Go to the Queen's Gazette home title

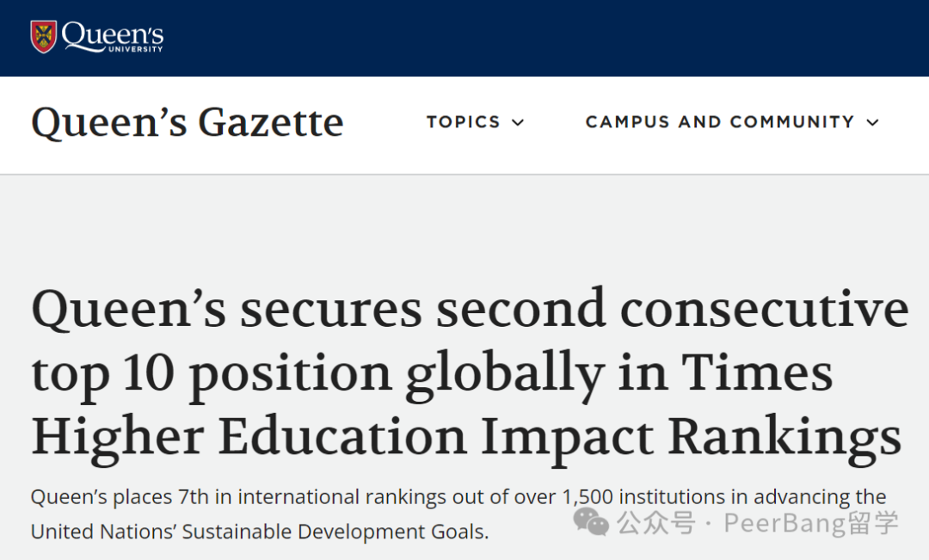188,123
